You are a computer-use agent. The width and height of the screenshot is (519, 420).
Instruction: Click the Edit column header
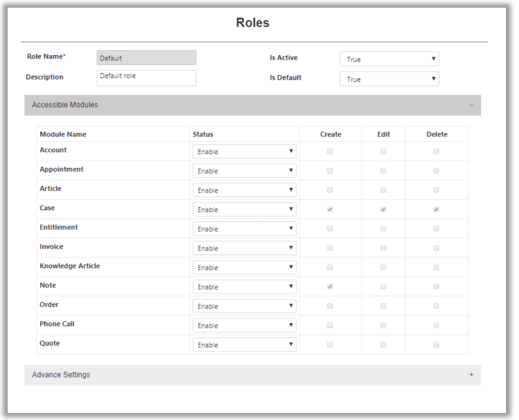384,134
